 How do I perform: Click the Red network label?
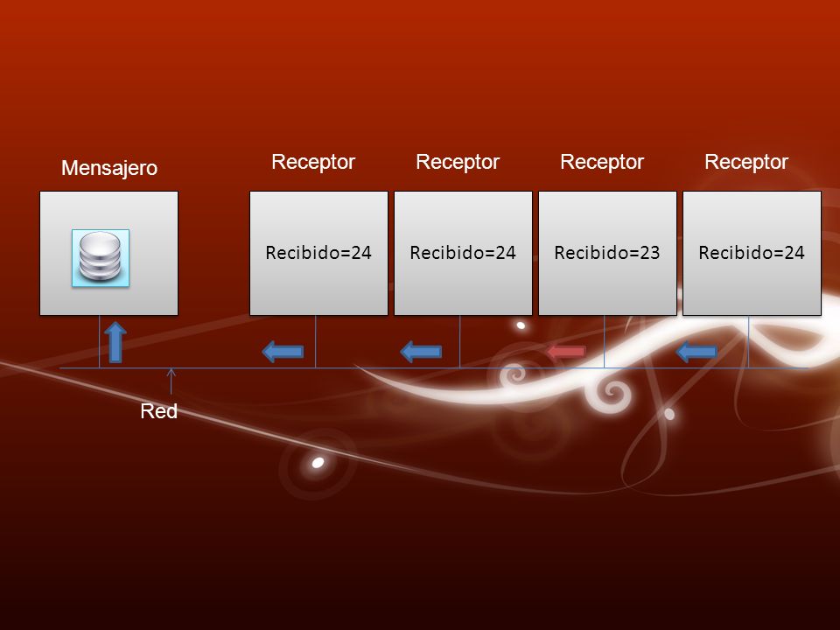point(158,411)
